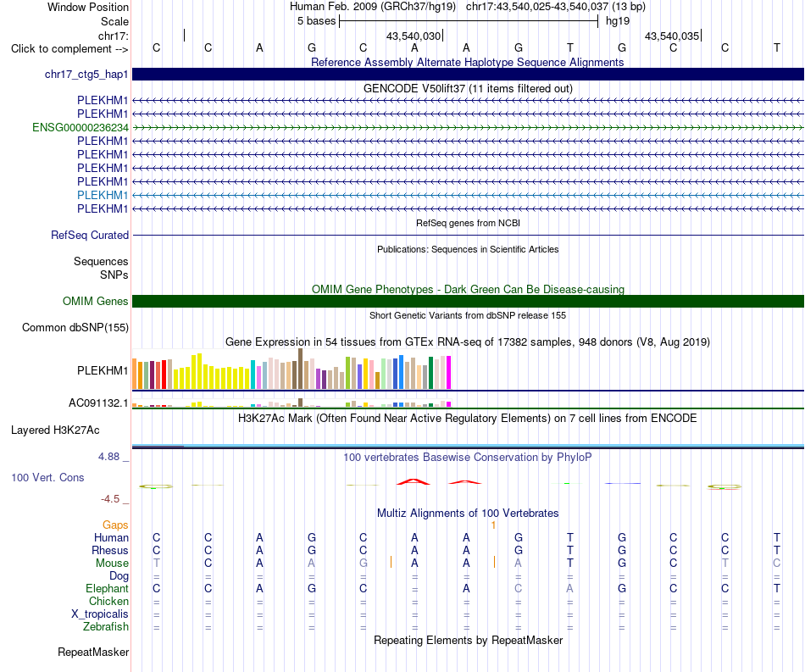
Task: Click the Elephant species label
Action: pyautogui.click(x=107, y=588)
